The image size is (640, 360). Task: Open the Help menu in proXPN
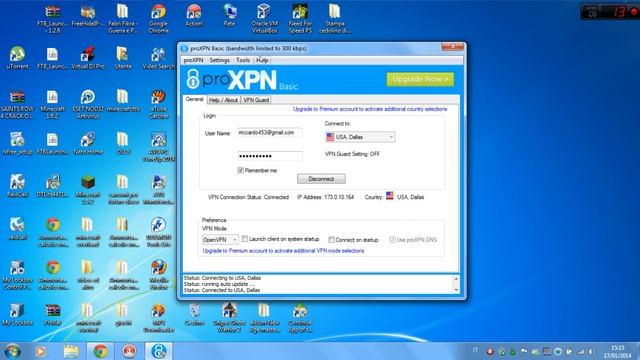[x=262, y=60]
